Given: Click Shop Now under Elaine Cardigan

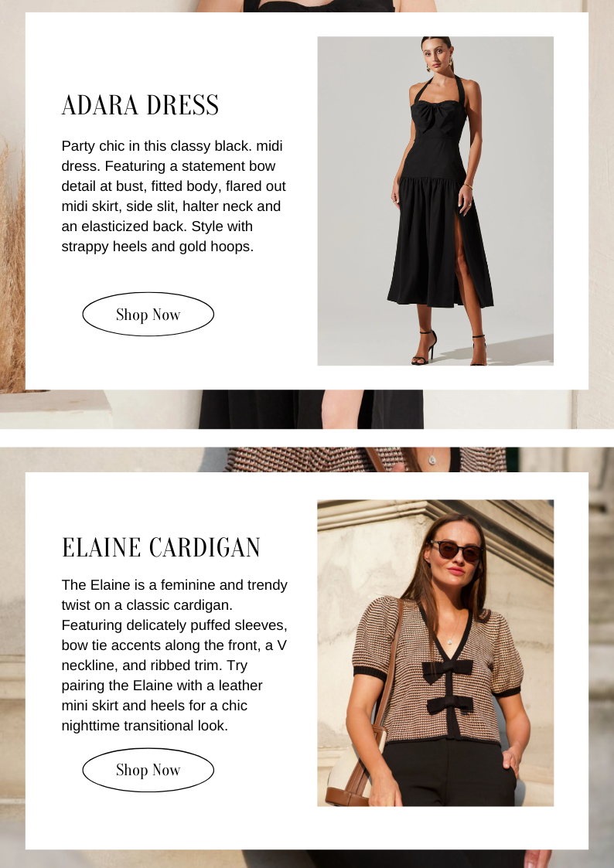Looking at the screenshot, I should [148, 770].
